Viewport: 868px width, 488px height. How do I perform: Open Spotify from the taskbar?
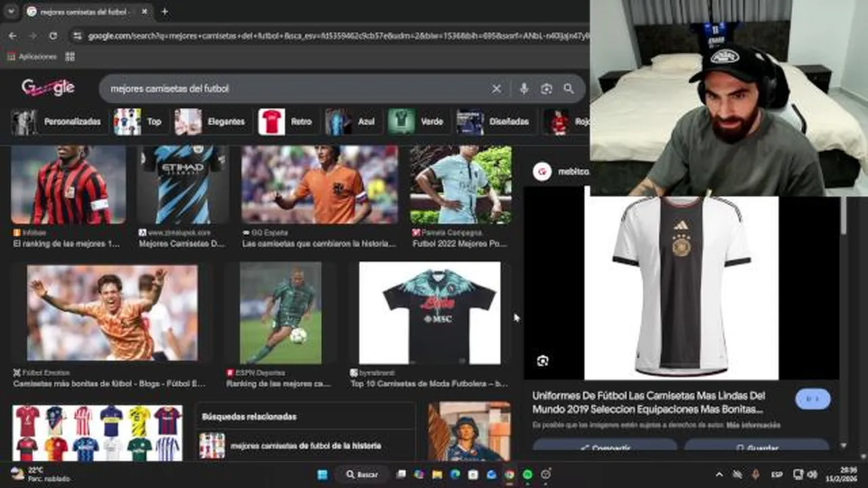coord(528,474)
